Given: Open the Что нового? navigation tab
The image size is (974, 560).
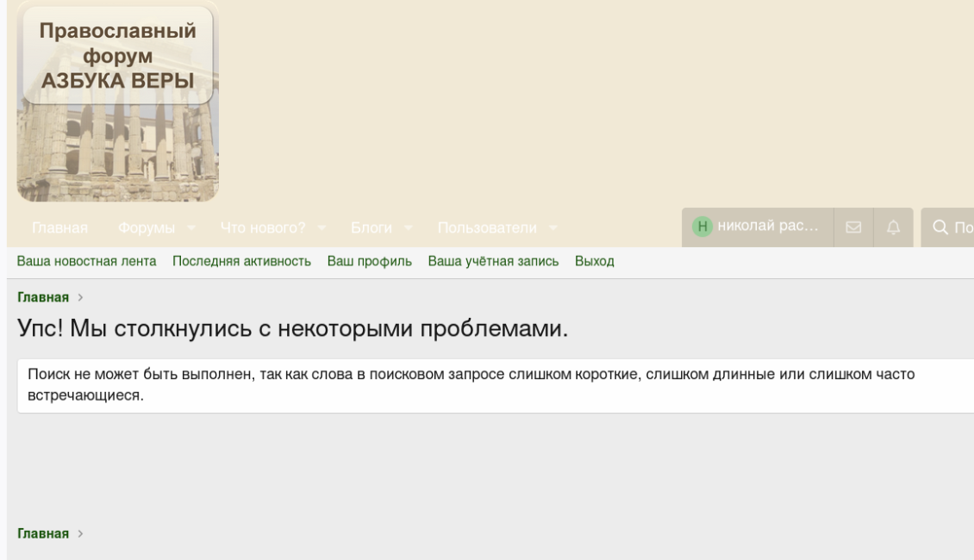Looking at the screenshot, I should pos(263,227).
